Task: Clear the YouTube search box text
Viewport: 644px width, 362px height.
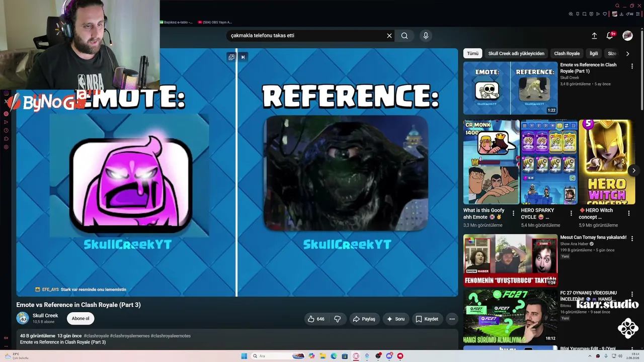Action: (389, 36)
